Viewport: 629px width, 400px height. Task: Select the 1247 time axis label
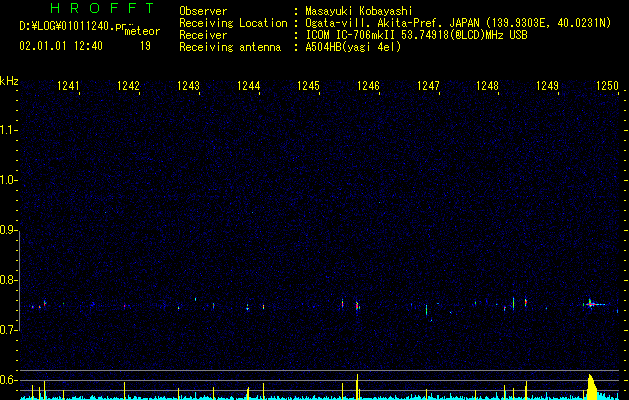[428, 86]
